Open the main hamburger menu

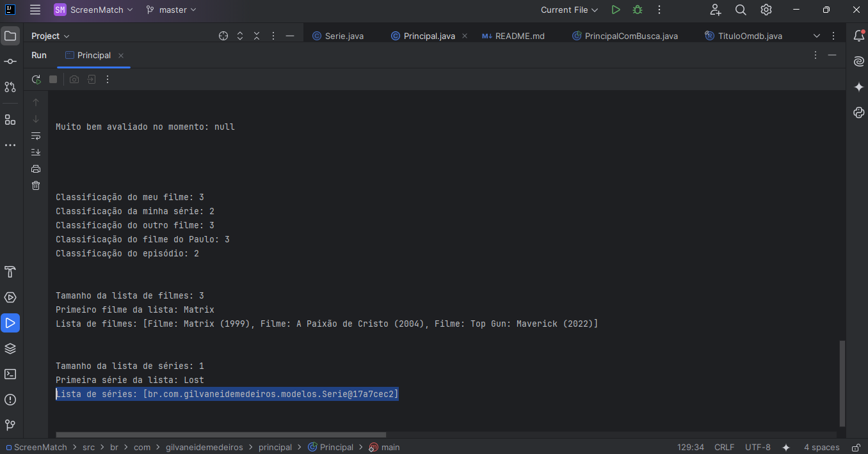tap(35, 10)
